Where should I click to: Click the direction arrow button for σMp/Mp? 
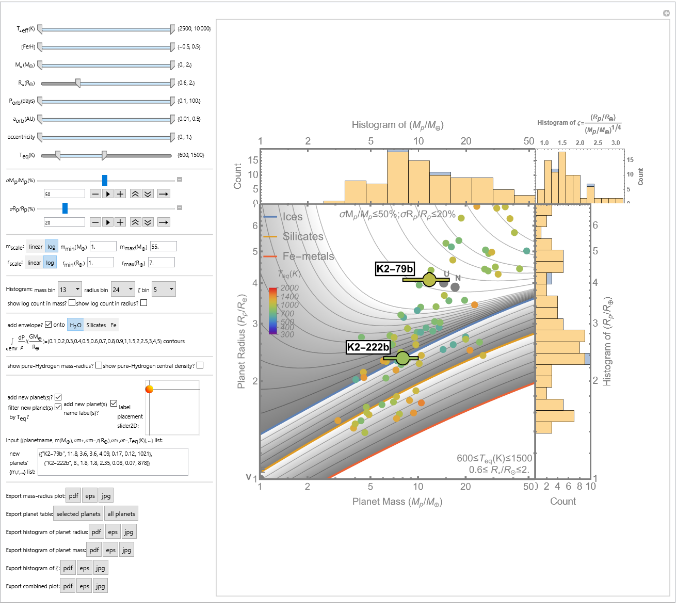[165, 193]
